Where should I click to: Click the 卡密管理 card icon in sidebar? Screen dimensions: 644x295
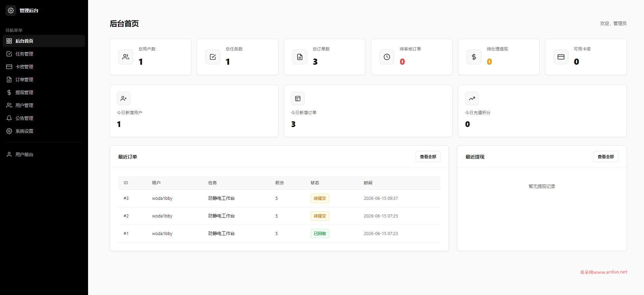(9, 67)
